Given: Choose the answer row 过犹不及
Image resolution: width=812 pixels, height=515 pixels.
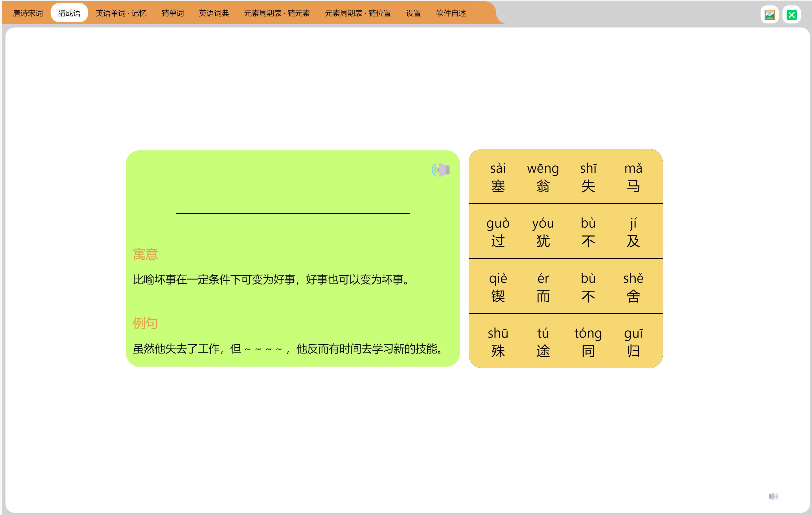Looking at the screenshot, I should pyautogui.click(x=566, y=232).
